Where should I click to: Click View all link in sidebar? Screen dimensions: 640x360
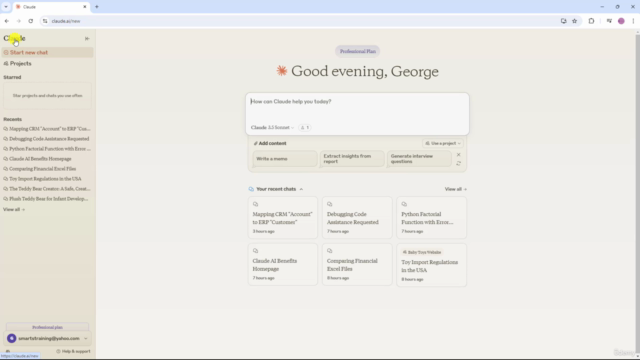coord(14,209)
